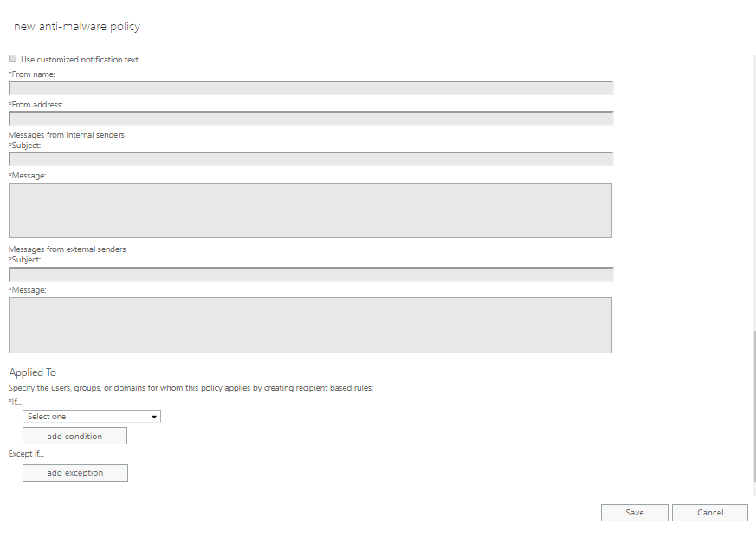The height and width of the screenshot is (544, 756).
Task: Open the Select one condition dropdown
Action: [92, 416]
